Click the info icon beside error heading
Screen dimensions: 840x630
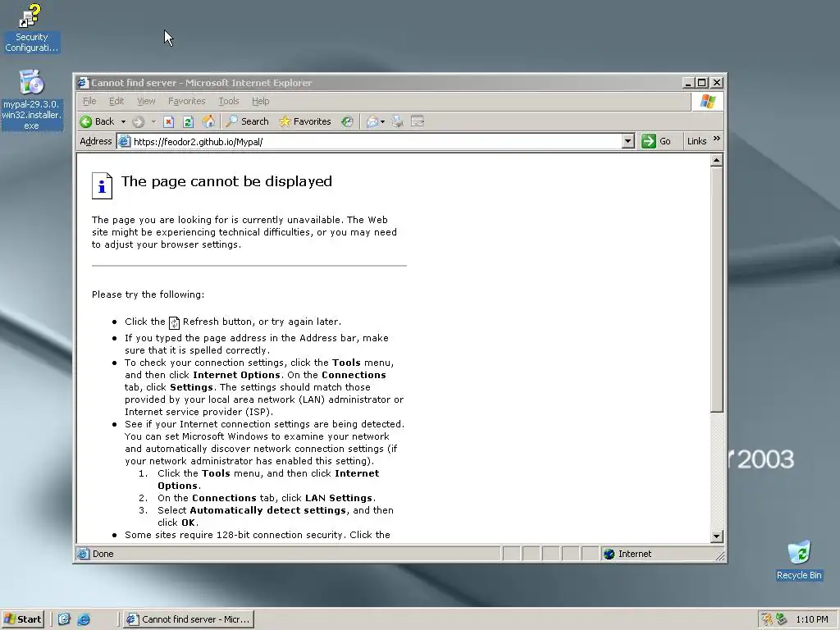[x=102, y=186]
